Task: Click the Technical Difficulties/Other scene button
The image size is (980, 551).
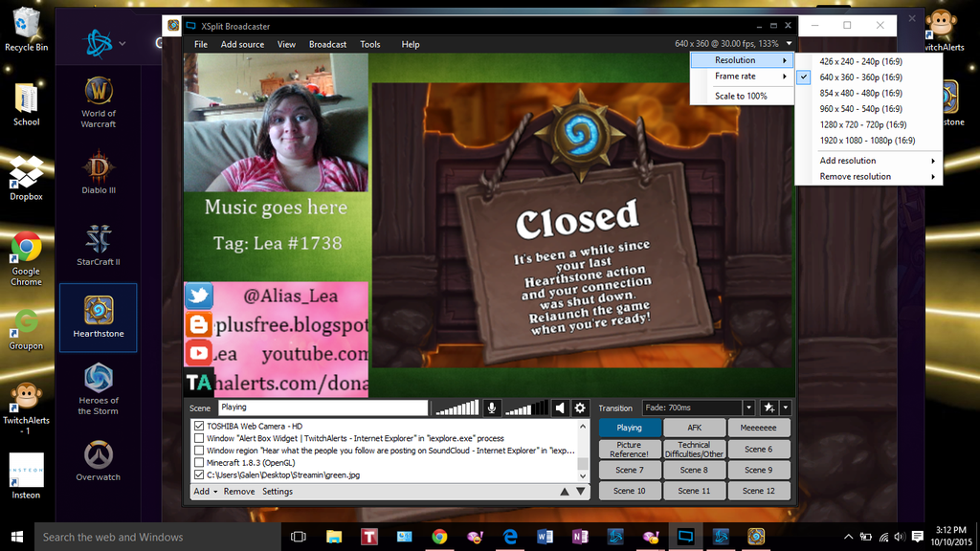Action: pos(694,449)
